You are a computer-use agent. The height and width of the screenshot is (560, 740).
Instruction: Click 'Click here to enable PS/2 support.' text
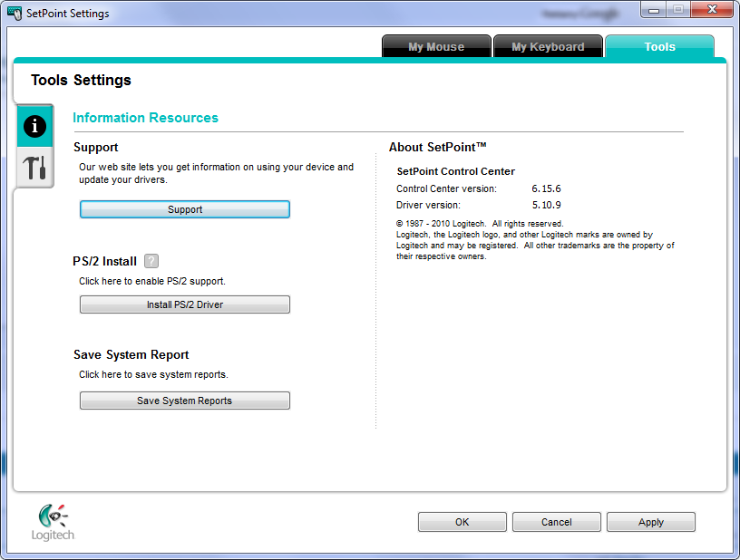[x=152, y=281]
